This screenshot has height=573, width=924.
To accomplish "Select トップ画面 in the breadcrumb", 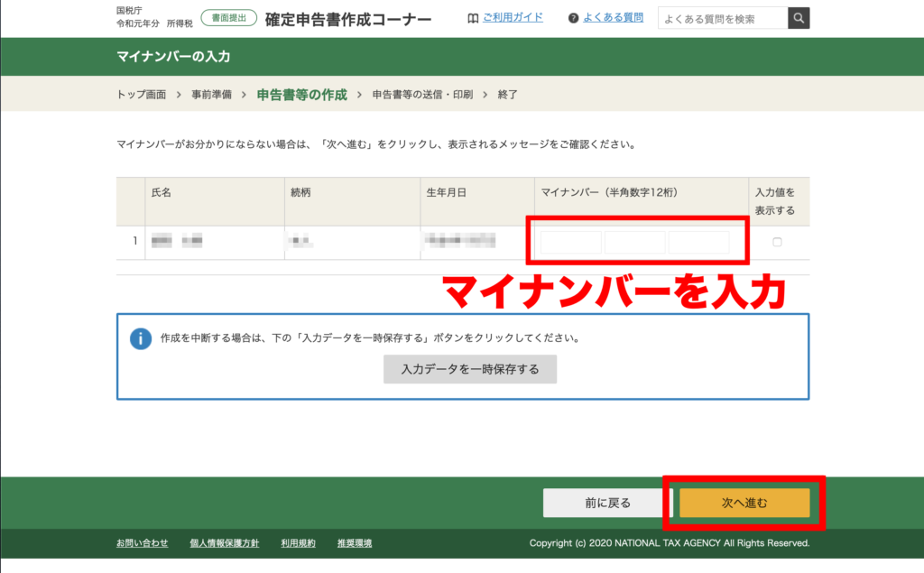I will click(142, 95).
